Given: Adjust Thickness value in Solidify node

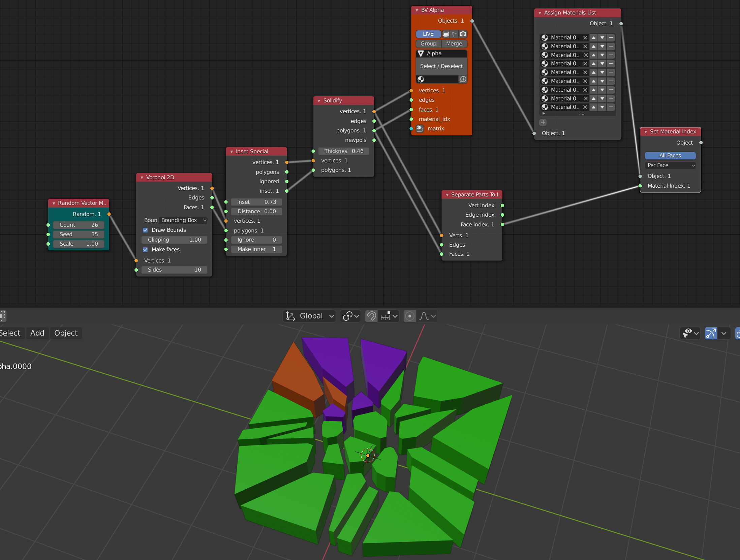Looking at the screenshot, I should [344, 151].
